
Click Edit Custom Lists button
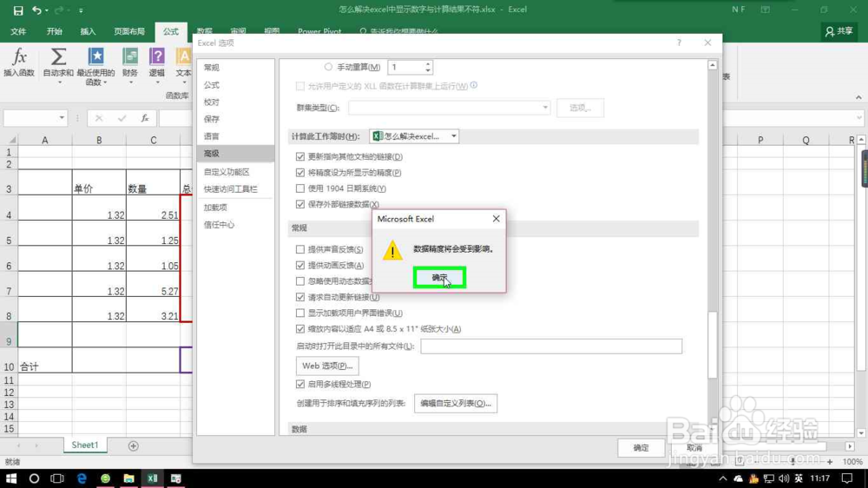(456, 404)
